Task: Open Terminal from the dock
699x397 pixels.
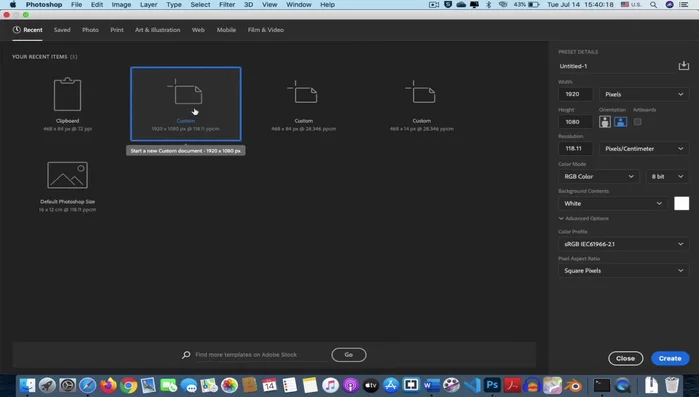Action: click(x=601, y=385)
